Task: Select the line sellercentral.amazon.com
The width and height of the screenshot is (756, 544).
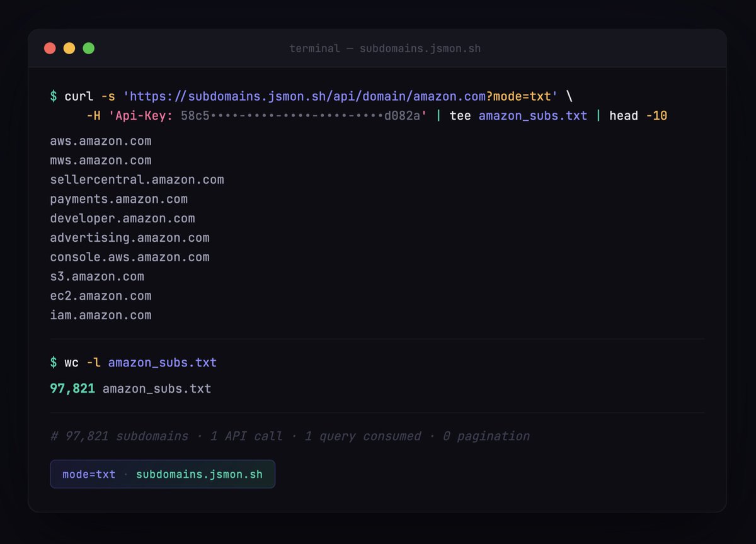Action: [137, 179]
